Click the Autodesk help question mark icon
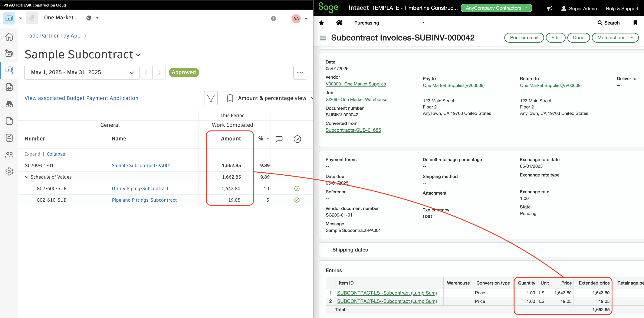Screen dimensions: 644x318 pos(273,19)
